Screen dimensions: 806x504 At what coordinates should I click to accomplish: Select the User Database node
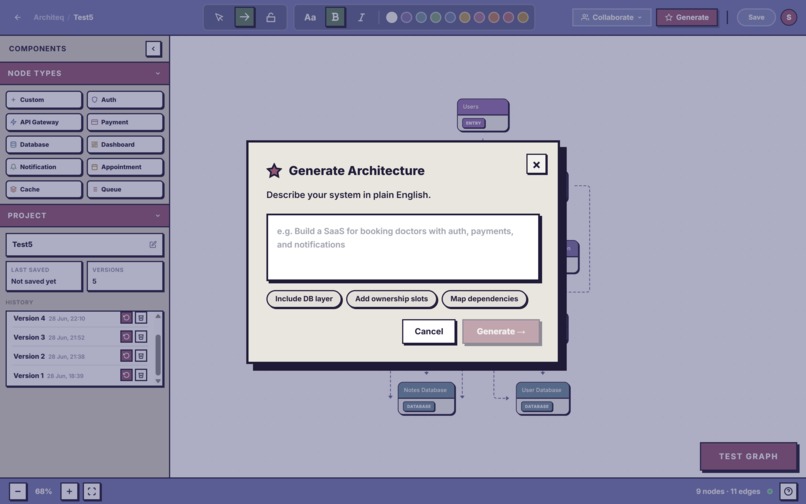pos(543,399)
